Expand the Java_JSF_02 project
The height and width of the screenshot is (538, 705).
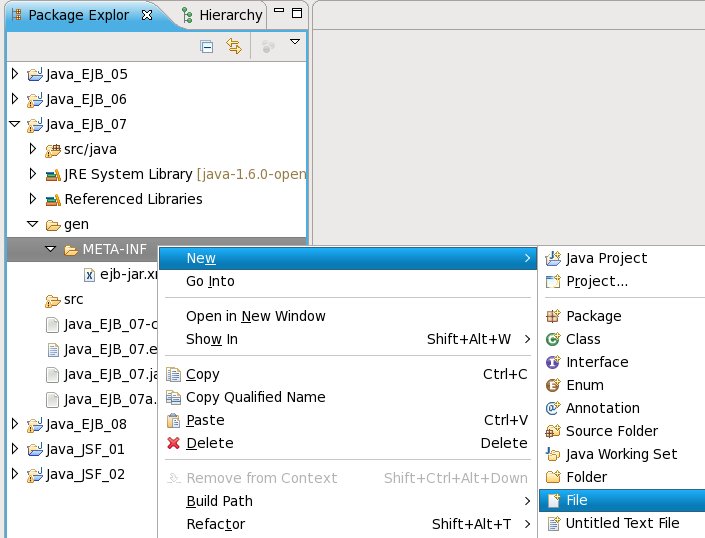coord(15,474)
